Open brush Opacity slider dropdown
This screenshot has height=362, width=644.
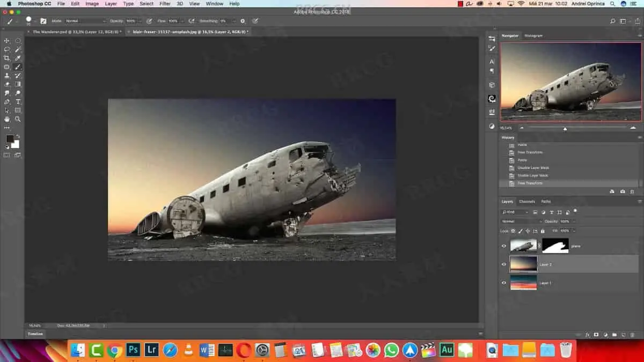click(x=140, y=21)
